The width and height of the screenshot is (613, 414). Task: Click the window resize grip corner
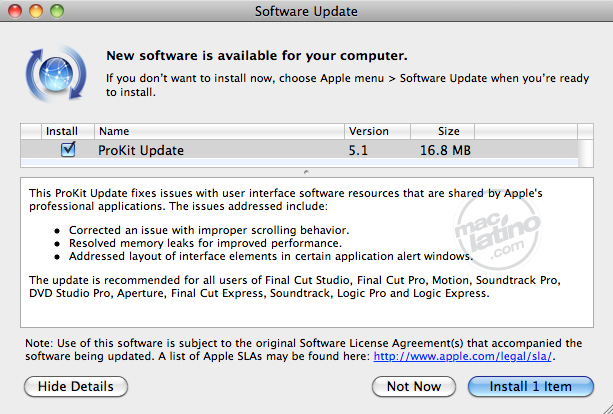point(607,409)
